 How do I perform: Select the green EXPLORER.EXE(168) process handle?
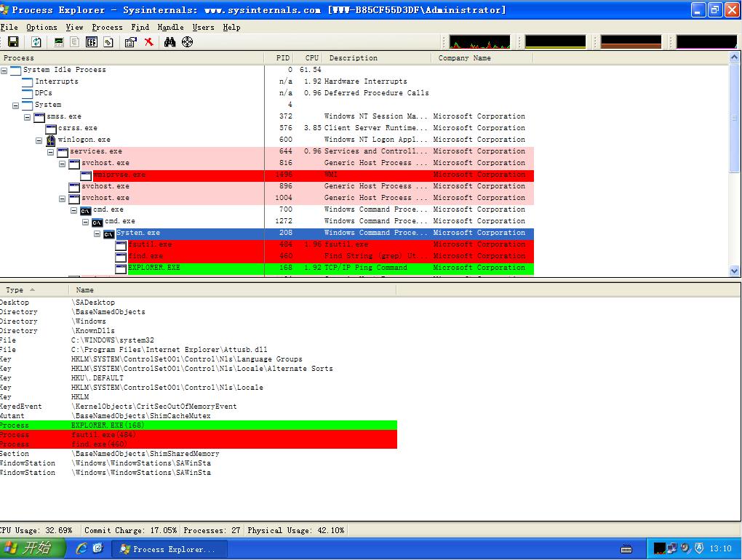199,425
